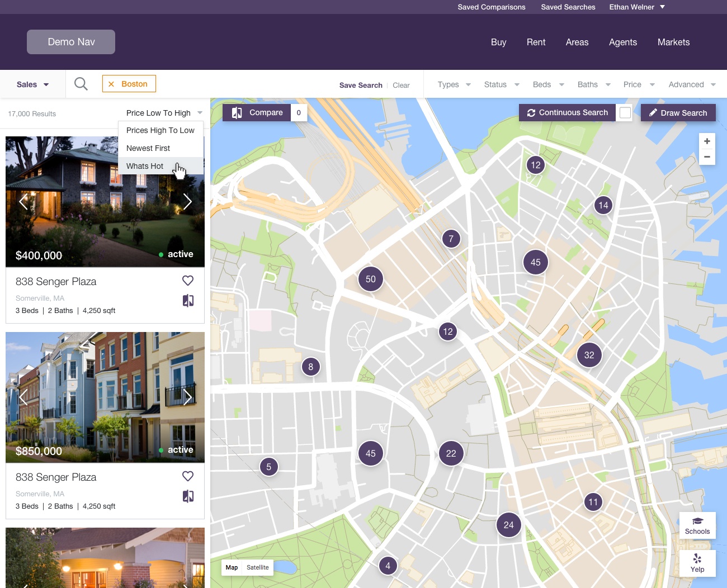The image size is (727, 588).
Task: Click the Compare button on the map
Action: 257,112
